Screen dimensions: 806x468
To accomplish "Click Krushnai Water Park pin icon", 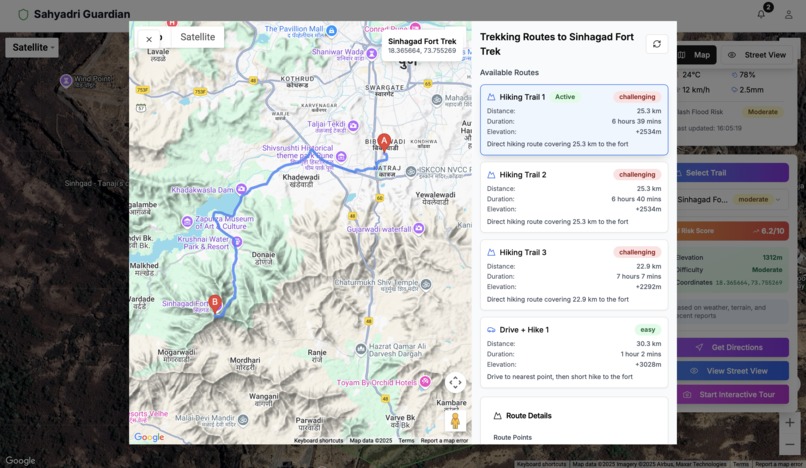I will (237, 241).
